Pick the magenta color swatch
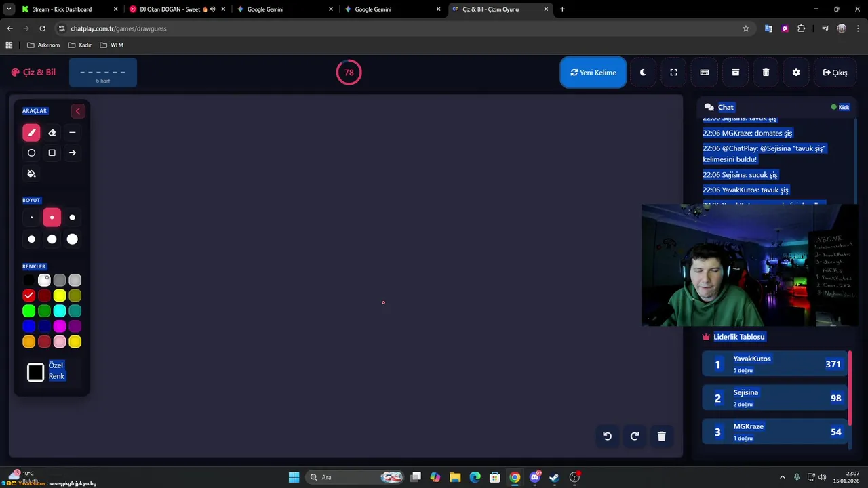Viewport: 868px width, 488px height. pyautogui.click(x=60, y=326)
